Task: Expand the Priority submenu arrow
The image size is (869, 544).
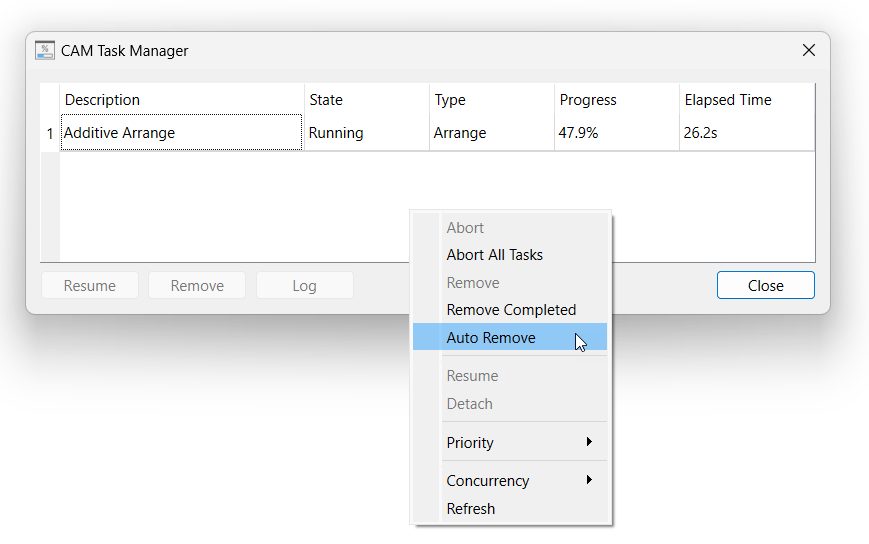Action: 589,442
